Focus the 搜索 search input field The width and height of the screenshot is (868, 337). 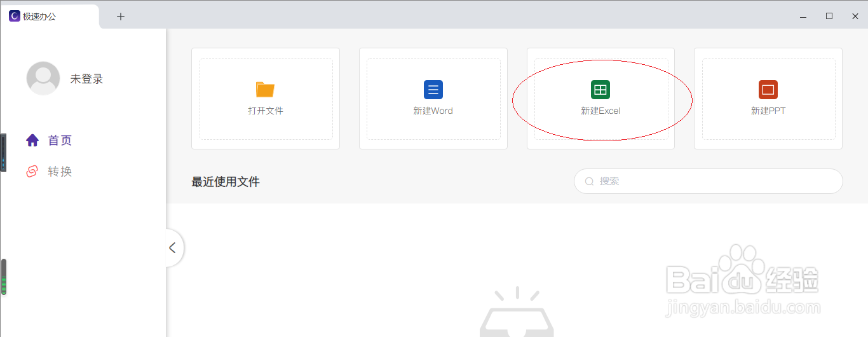pos(709,181)
